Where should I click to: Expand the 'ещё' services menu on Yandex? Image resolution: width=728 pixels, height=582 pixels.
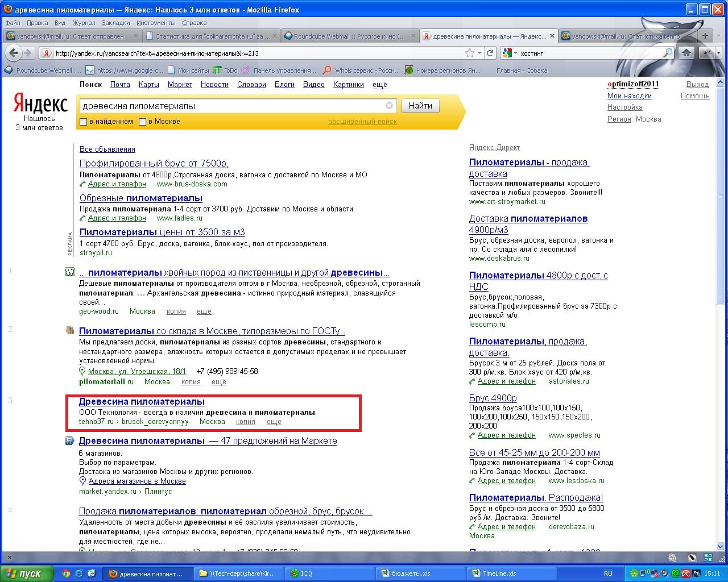tap(380, 84)
